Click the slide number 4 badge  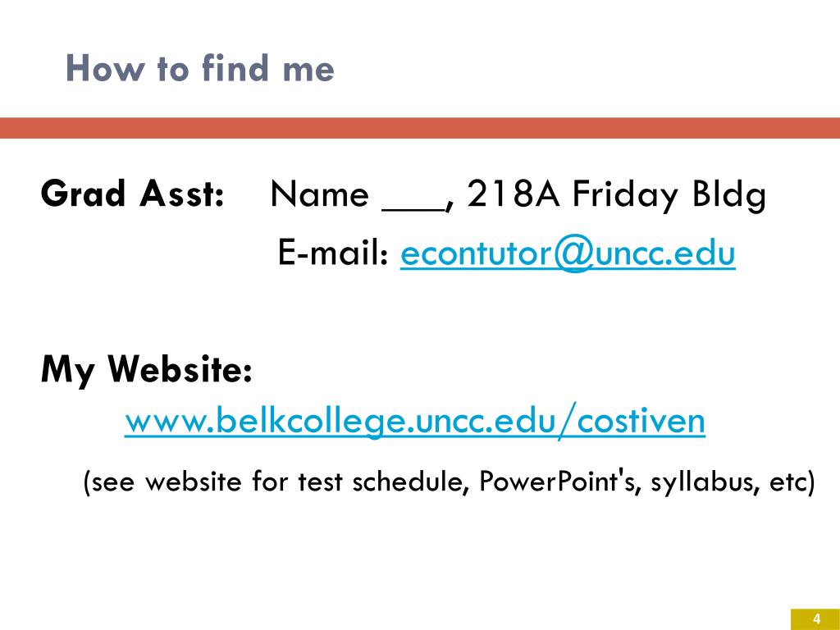(x=815, y=619)
